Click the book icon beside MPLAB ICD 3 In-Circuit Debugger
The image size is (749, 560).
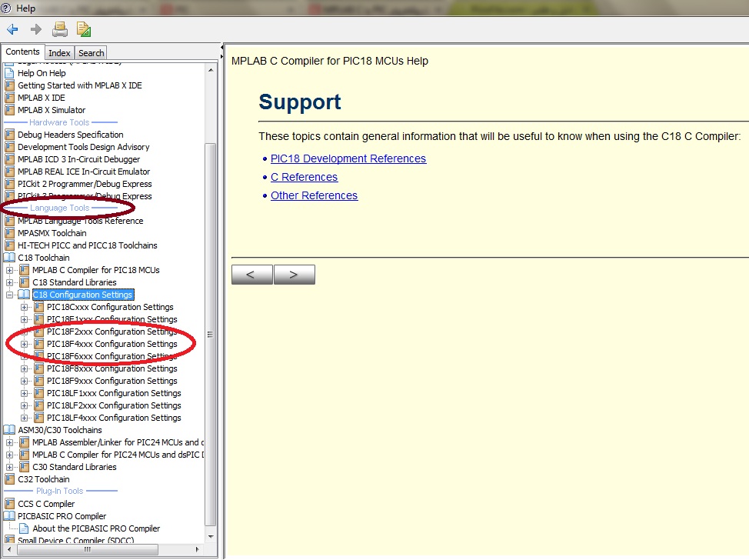[x=9, y=159]
